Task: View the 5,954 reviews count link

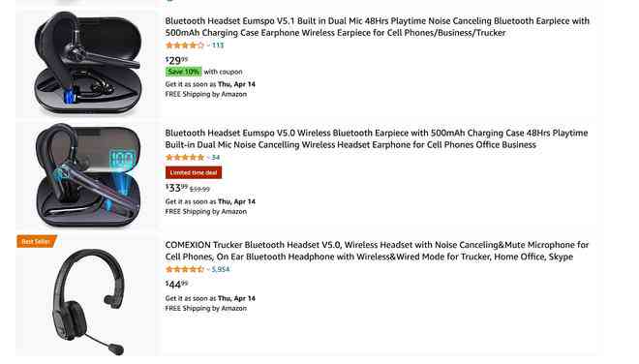Action: (221, 269)
